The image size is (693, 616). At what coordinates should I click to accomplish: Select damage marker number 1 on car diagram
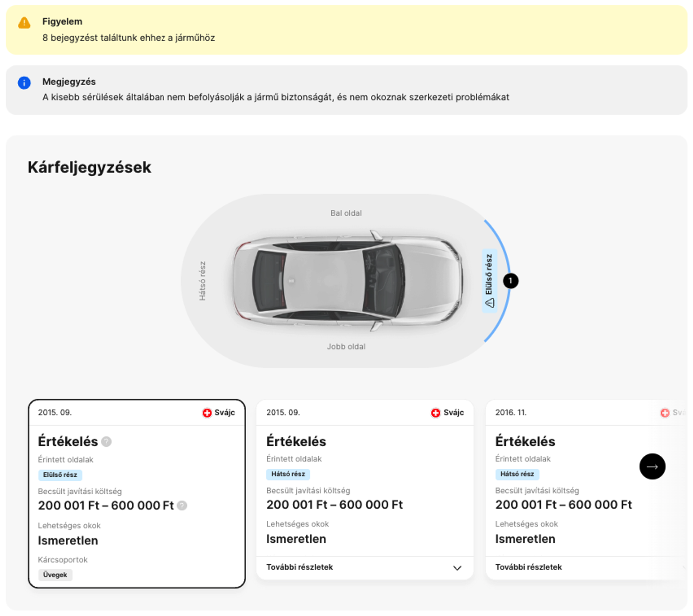[x=510, y=281]
